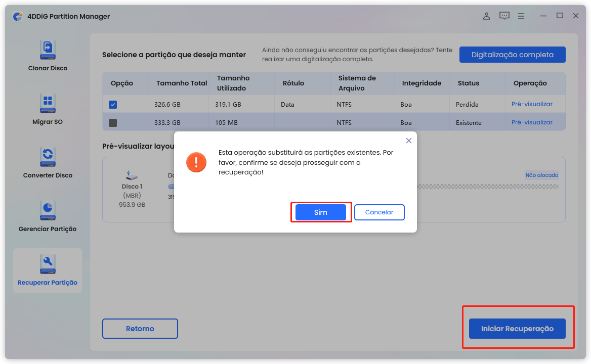Viewport: 591px width, 364px height.
Task: Tick the 333.3 GB partition checkbox
Action: (113, 123)
